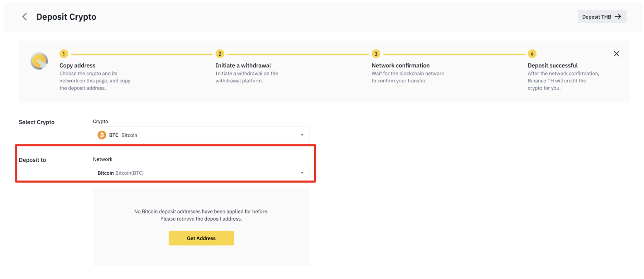The image size is (644, 279).
Task: Click the deposit guide coin icon
Action: click(39, 61)
